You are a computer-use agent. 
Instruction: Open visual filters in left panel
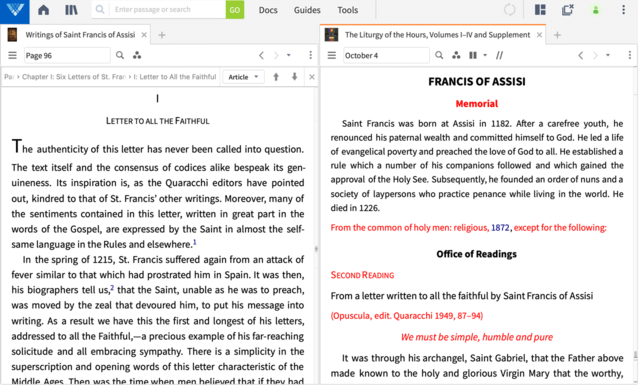[137, 55]
